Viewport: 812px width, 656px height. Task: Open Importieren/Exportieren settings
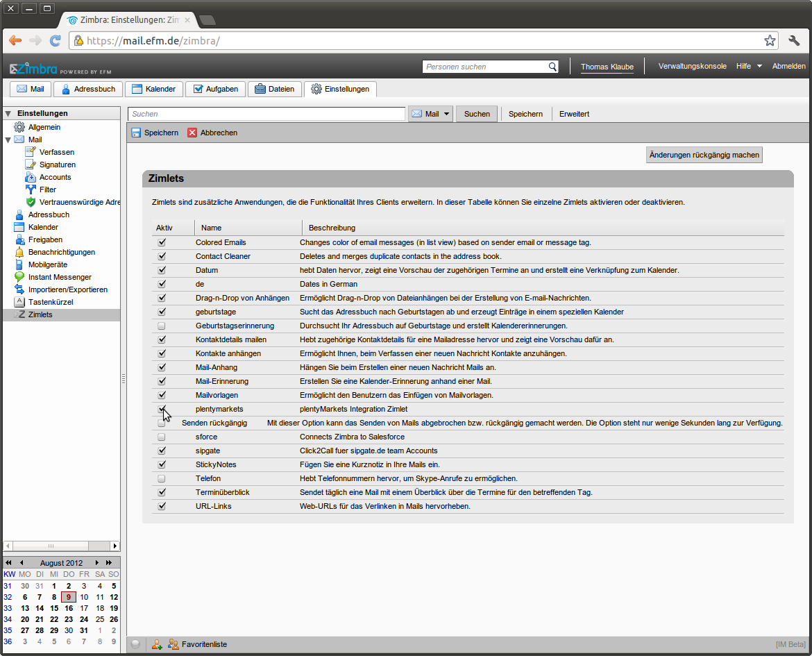pyautogui.click(x=61, y=289)
